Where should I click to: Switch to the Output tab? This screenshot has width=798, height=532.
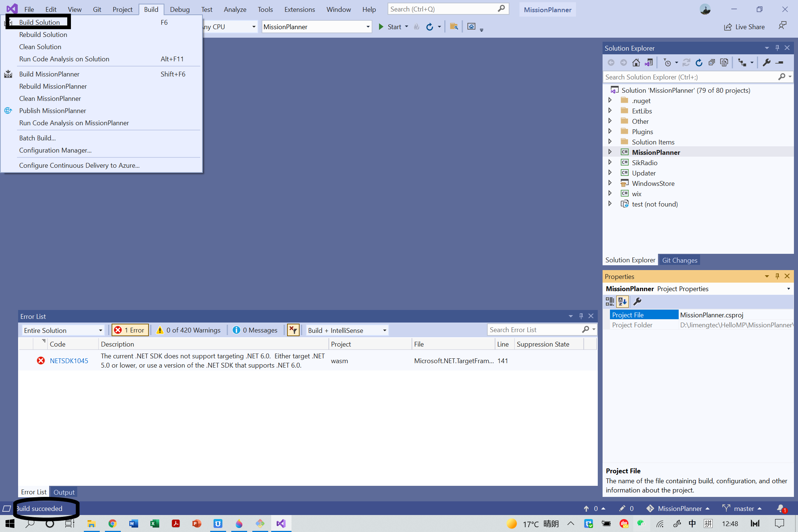[x=64, y=492]
